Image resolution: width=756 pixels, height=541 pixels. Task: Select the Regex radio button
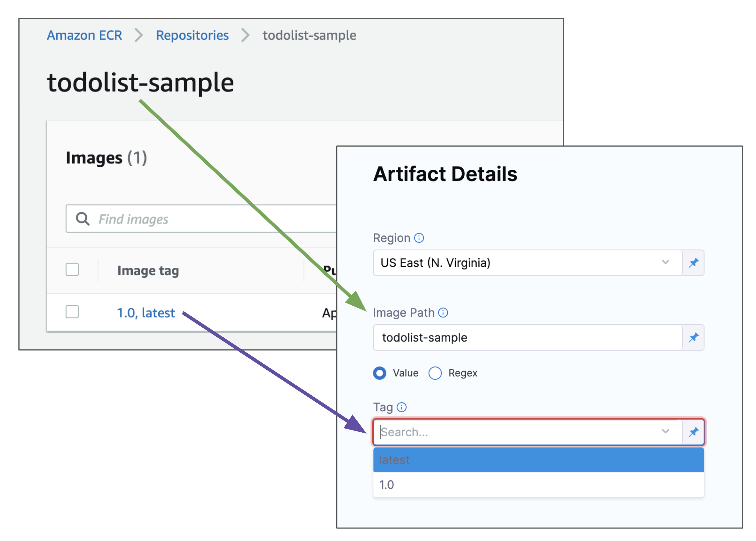pos(435,373)
